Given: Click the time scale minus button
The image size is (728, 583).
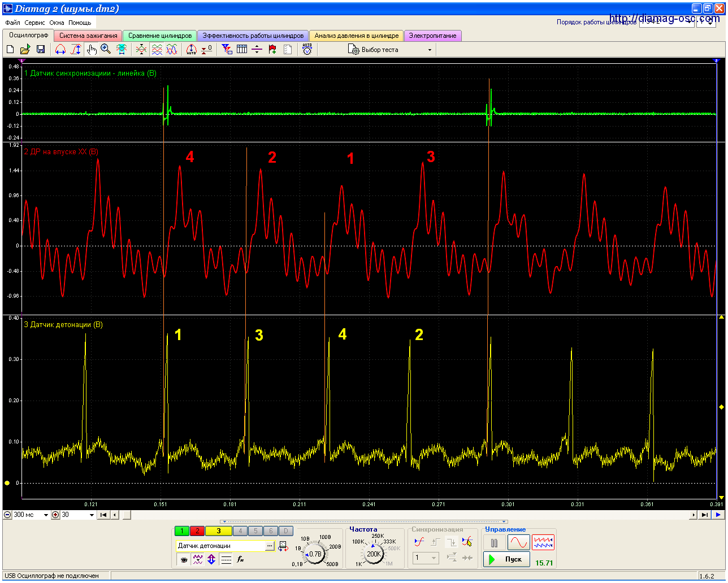Looking at the screenshot, I should click(7, 515).
